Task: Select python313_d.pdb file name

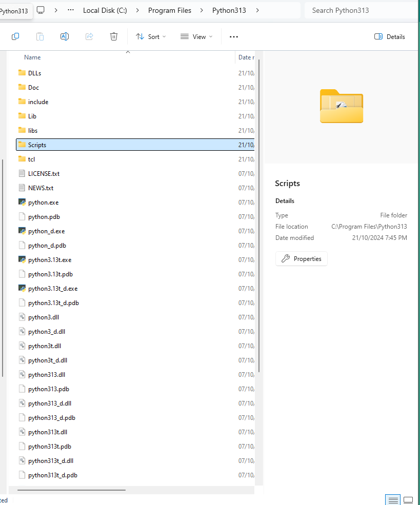Action: (52, 418)
